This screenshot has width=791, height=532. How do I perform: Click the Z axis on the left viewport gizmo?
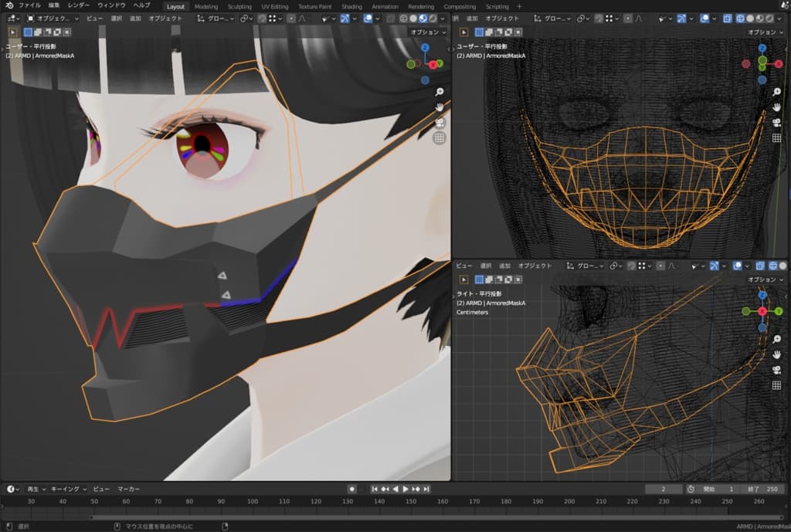point(426,48)
